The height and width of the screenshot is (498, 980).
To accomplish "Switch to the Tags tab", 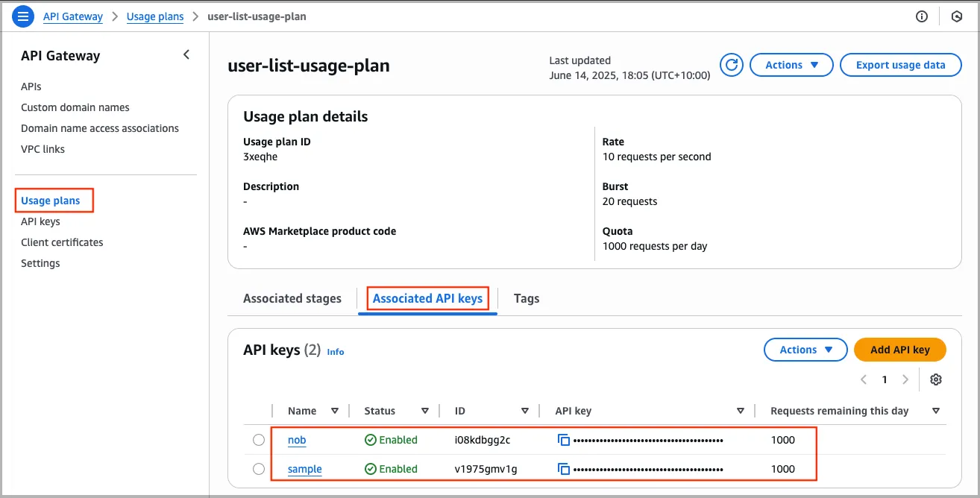I will pos(526,298).
